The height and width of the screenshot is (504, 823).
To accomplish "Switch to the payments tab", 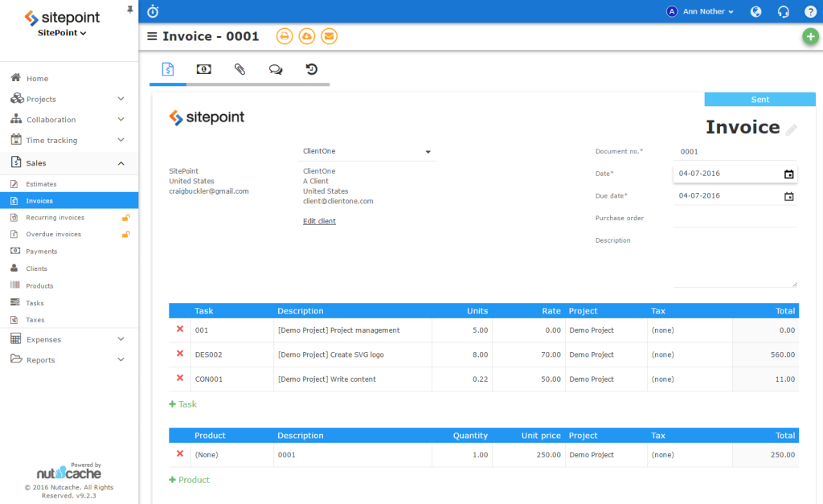I will click(203, 70).
